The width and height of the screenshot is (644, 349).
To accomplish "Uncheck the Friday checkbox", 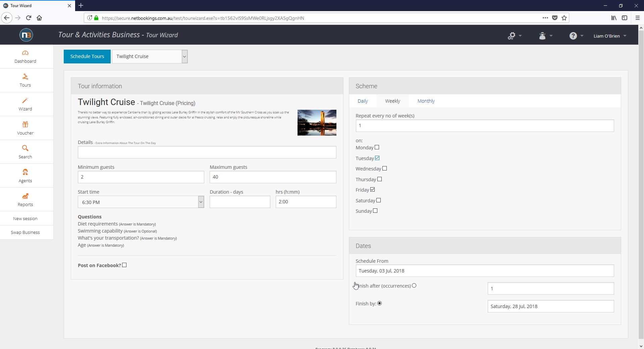I will coord(372,190).
